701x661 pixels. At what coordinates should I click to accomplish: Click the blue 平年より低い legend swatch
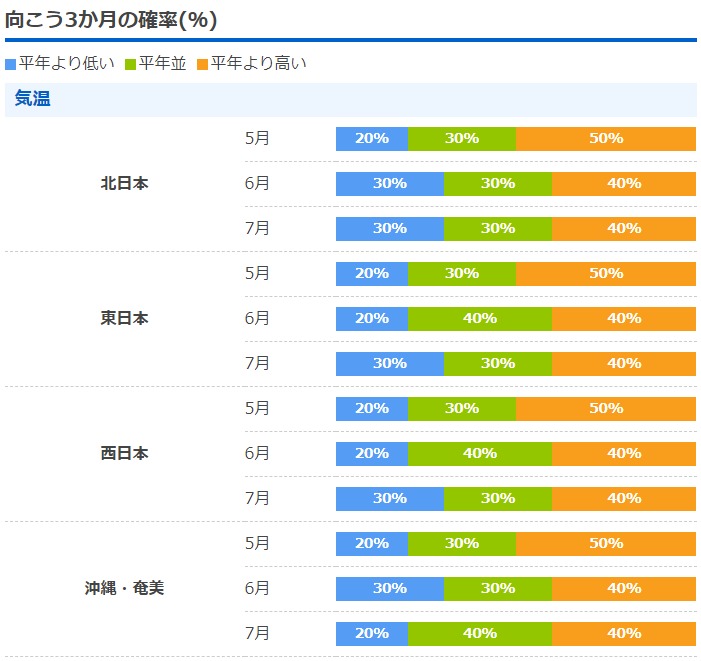(x=11, y=64)
